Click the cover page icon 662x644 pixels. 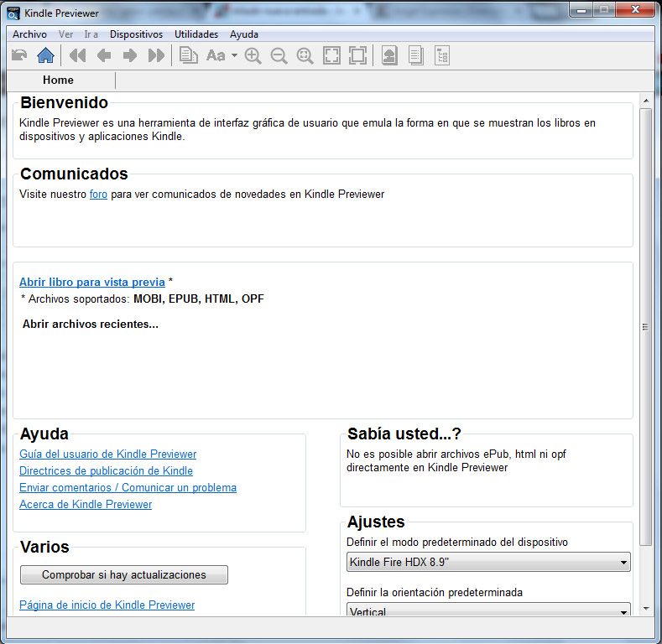pyautogui.click(x=389, y=56)
